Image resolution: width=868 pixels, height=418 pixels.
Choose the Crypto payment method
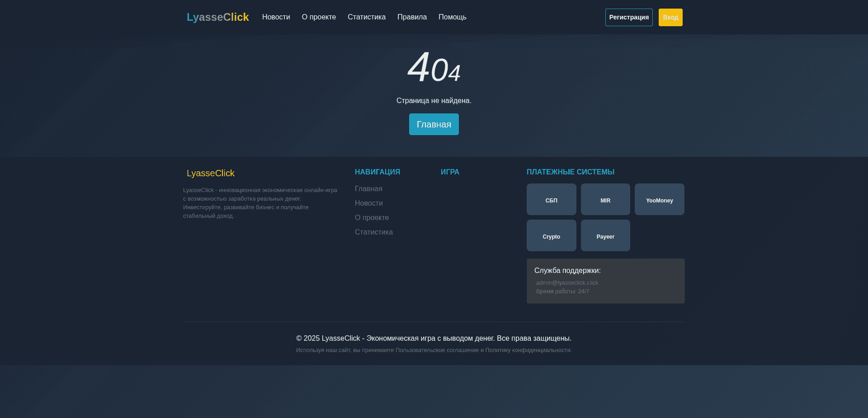pyautogui.click(x=551, y=235)
